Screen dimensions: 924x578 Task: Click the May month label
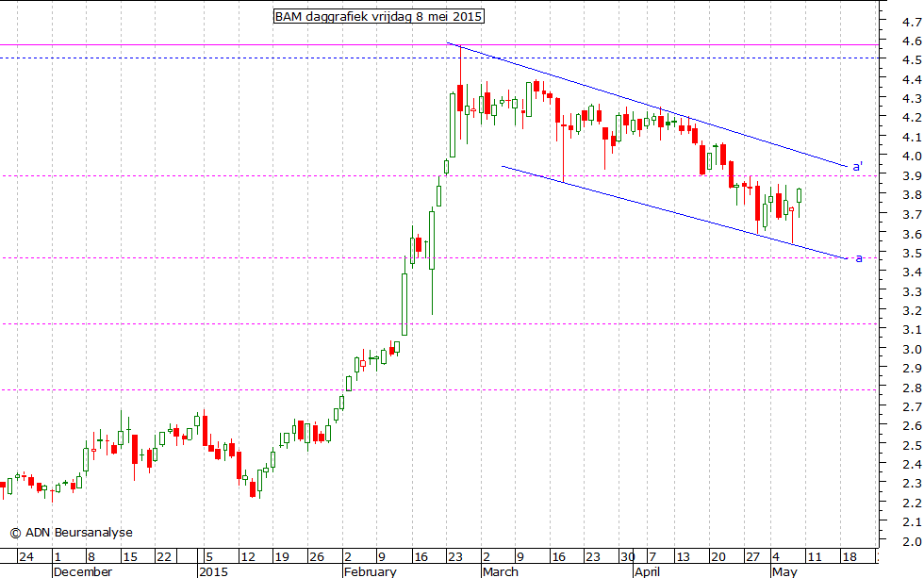[x=784, y=571]
